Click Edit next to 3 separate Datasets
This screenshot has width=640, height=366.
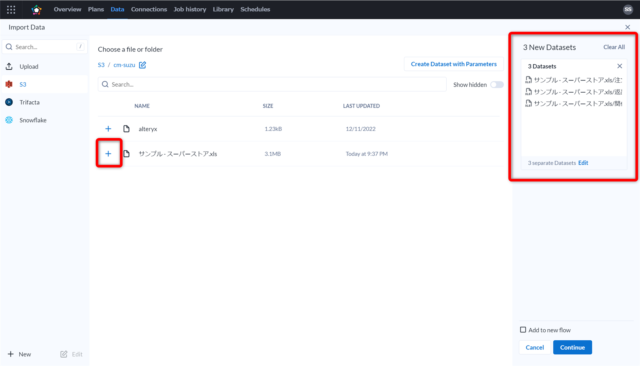click(583, 163)
